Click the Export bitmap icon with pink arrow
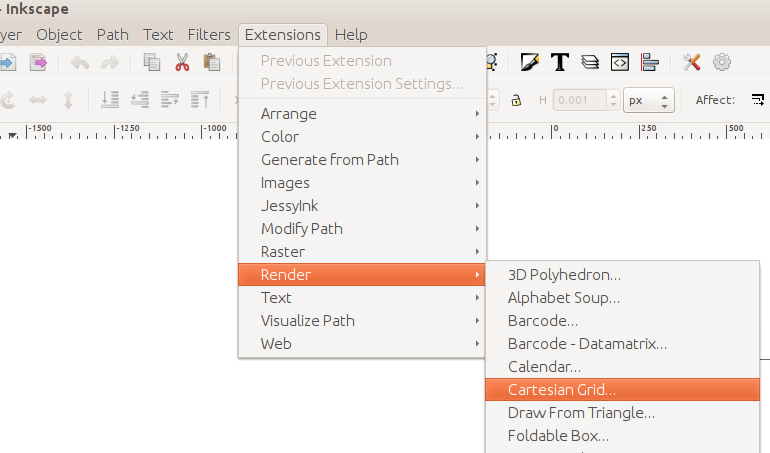 (38, 62)
